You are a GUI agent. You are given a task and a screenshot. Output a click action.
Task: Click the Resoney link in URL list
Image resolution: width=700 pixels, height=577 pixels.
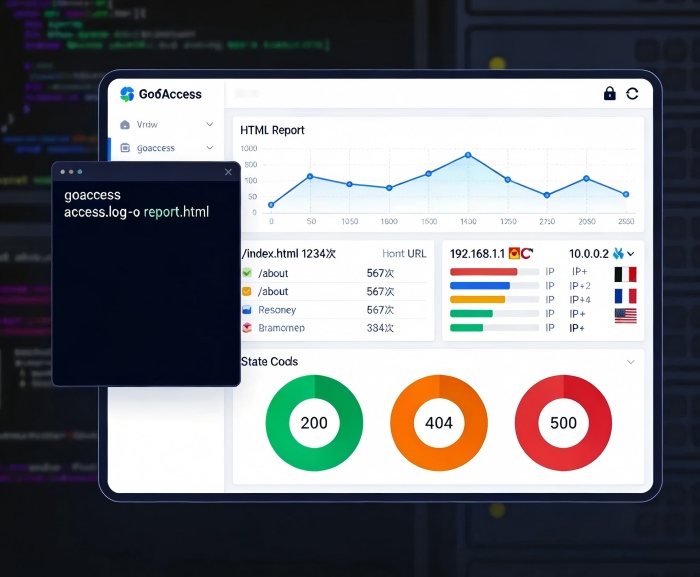(x=277, y=310)
